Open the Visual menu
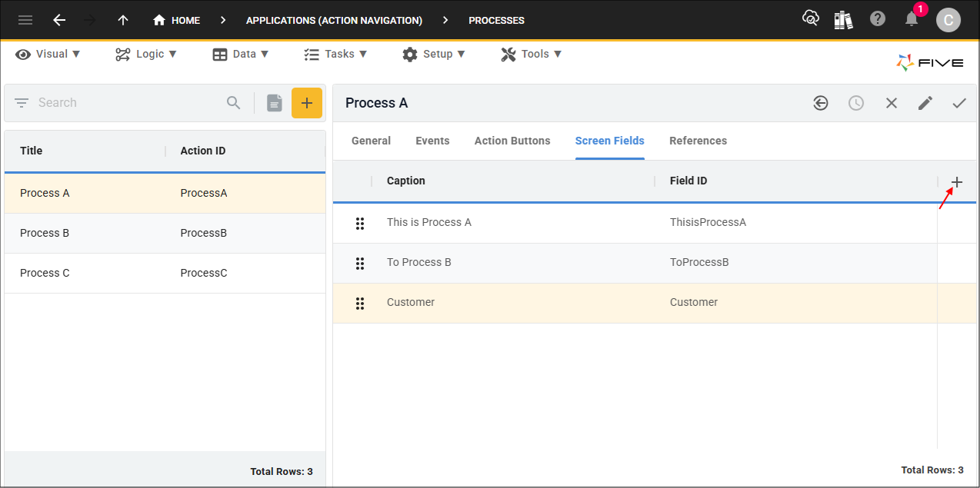 coord(48,54)
